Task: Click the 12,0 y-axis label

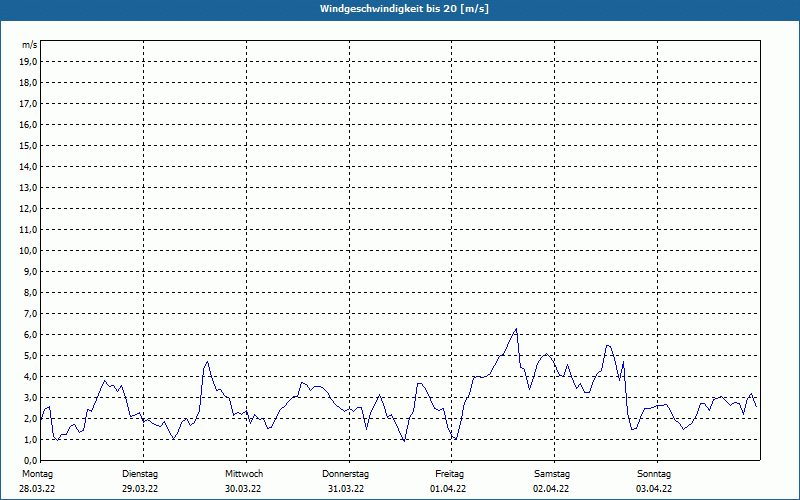Action: pyautogui.click(x=29, y=209)
